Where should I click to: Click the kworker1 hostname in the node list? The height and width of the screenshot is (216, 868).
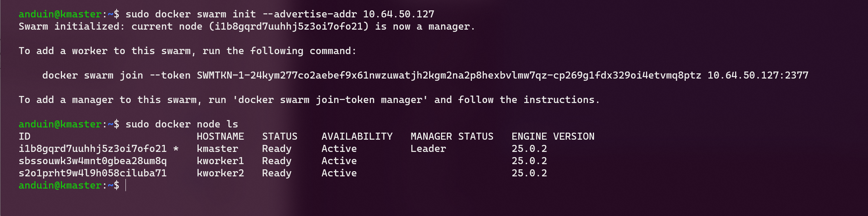[220, 161]
